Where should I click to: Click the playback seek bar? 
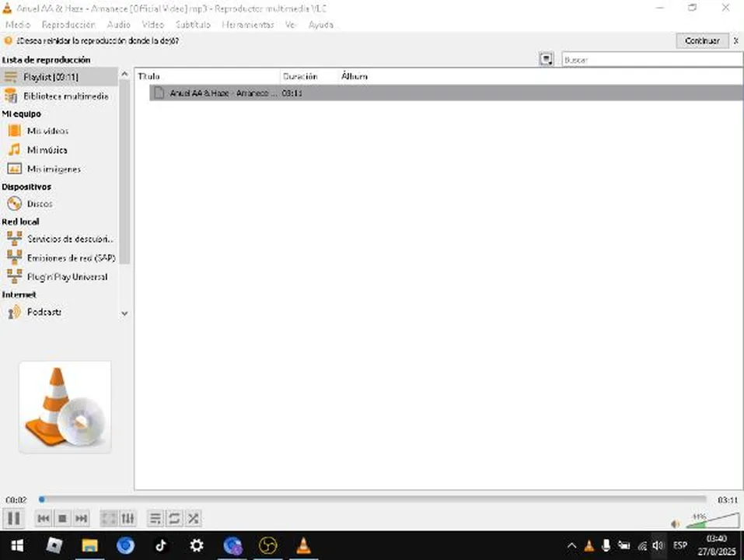click(x=373, y=499)
